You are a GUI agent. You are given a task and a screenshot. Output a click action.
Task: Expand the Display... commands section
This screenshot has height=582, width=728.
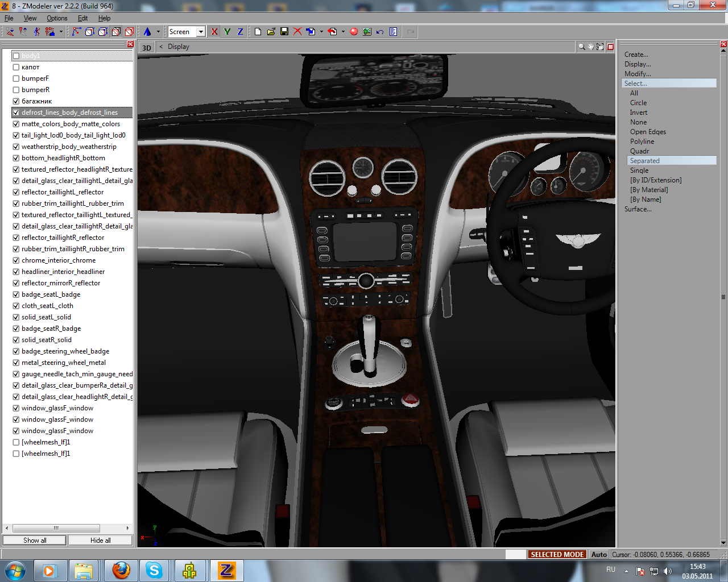[x=638, y=64]
